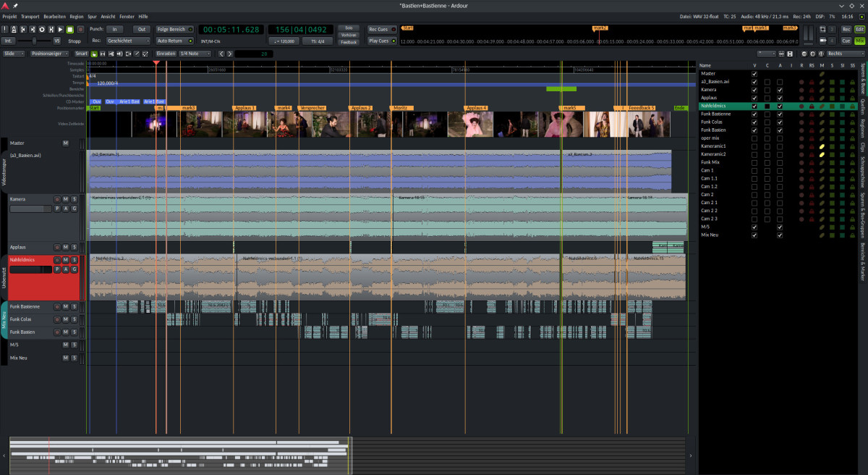868x475 pixels.
Task: Adjust the shuttle speed slider near VS
Action: pyautogui.click(x=34, y=41)
